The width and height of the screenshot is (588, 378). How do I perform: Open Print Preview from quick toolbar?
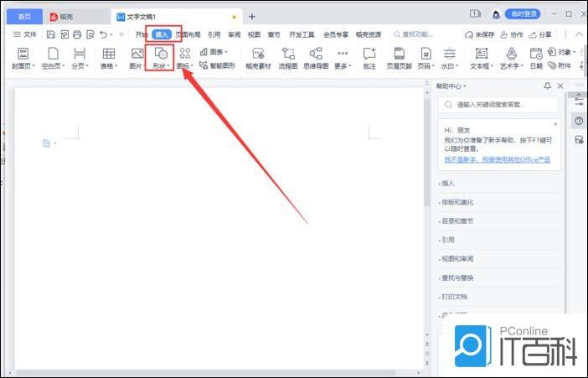(x=90, y=34)
